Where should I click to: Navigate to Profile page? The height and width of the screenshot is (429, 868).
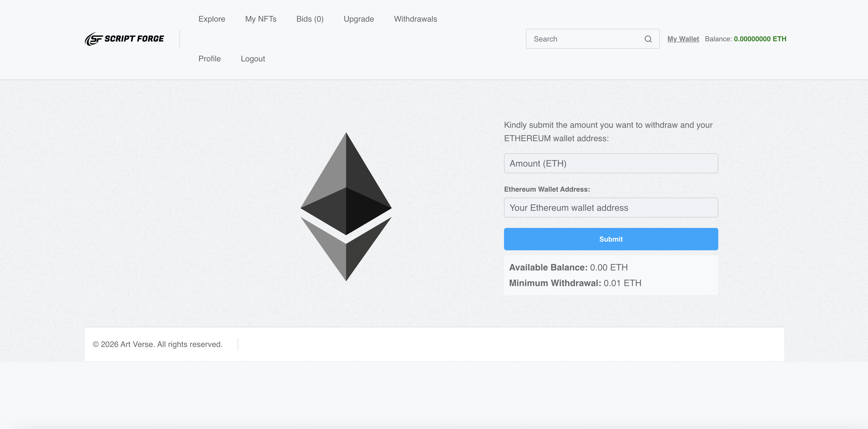[x=209, y=59]
